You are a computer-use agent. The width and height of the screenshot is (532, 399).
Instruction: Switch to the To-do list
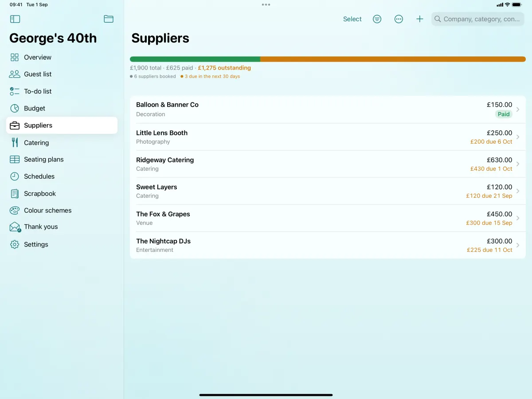pos(62,91)
